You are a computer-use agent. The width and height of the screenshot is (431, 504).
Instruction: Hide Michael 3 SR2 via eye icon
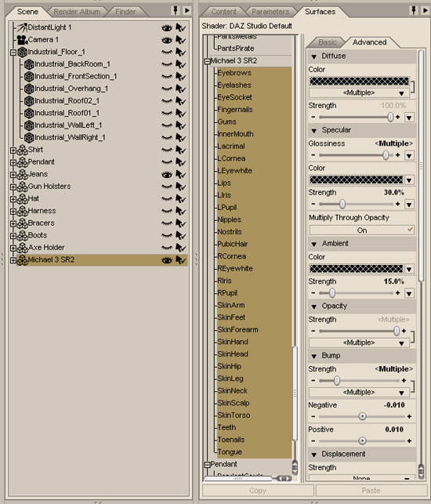(167, 260)
